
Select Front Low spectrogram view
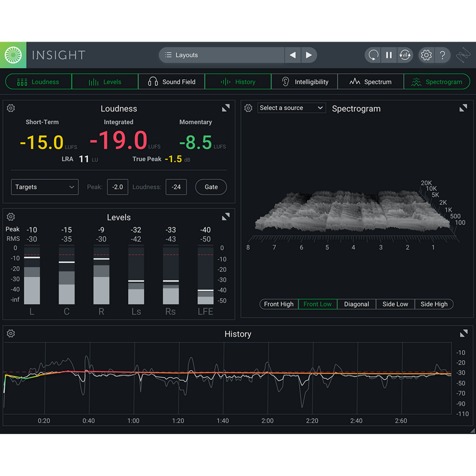click(x=318, y=304)
